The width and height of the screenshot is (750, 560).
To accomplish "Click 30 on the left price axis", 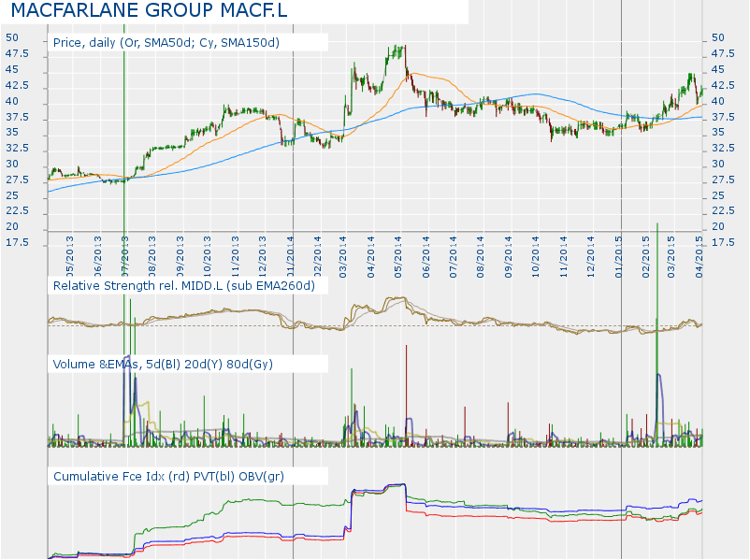I will tap(12, 164).
